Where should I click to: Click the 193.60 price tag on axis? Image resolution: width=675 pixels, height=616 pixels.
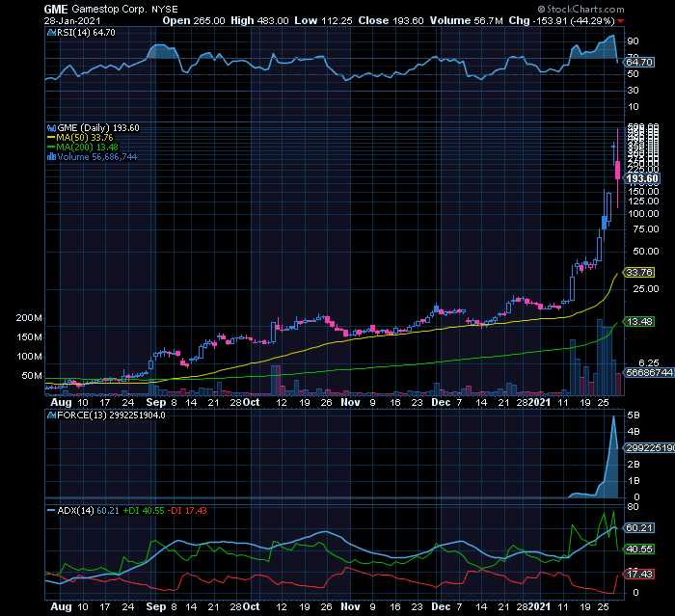642,178
